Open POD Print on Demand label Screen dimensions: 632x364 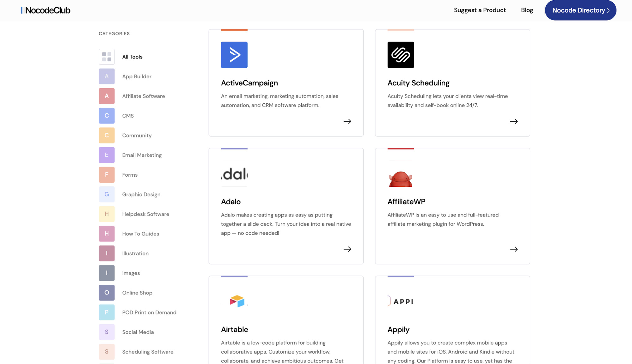pos(149,312)
